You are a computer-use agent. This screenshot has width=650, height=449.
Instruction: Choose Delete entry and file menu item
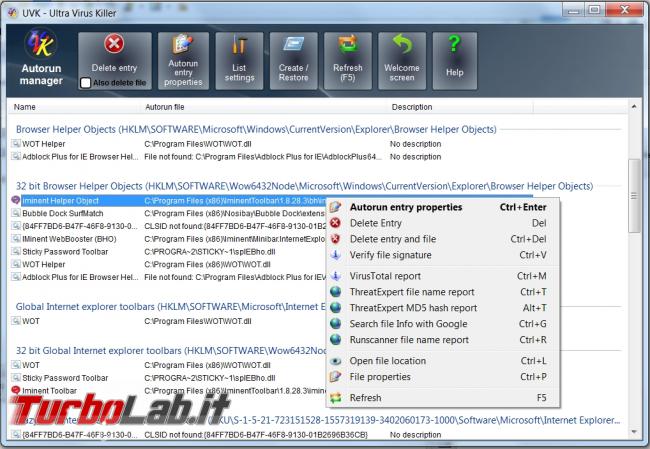(442, 239)
